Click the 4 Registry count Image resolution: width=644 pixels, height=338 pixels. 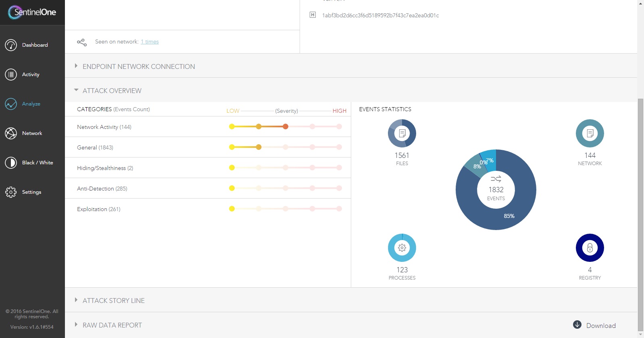[590, 270]
